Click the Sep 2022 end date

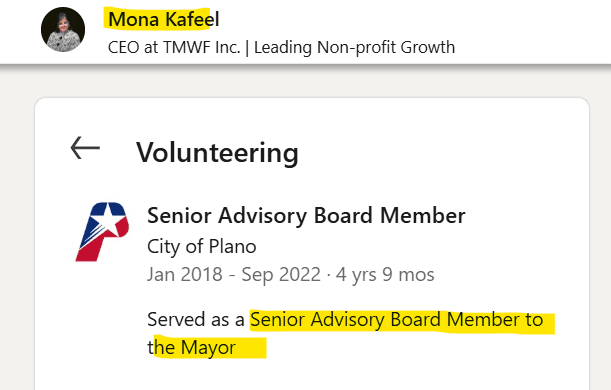click(281, 274)
